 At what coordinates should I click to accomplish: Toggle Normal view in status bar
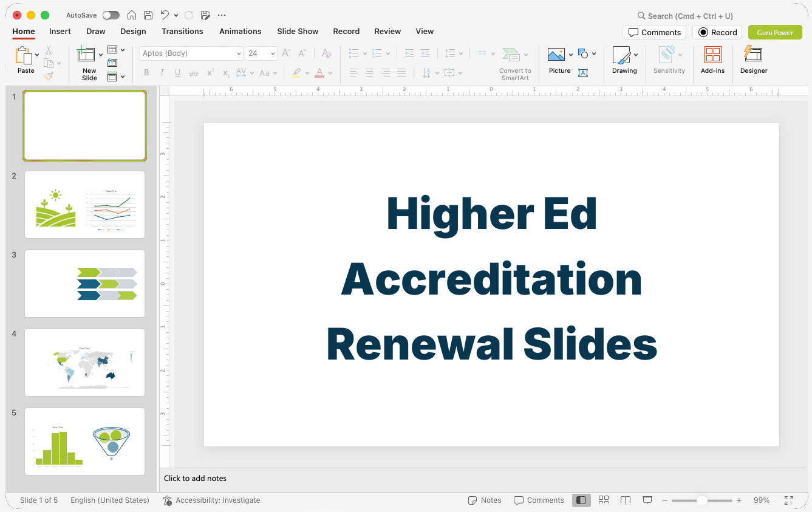[x=581, y=500]
